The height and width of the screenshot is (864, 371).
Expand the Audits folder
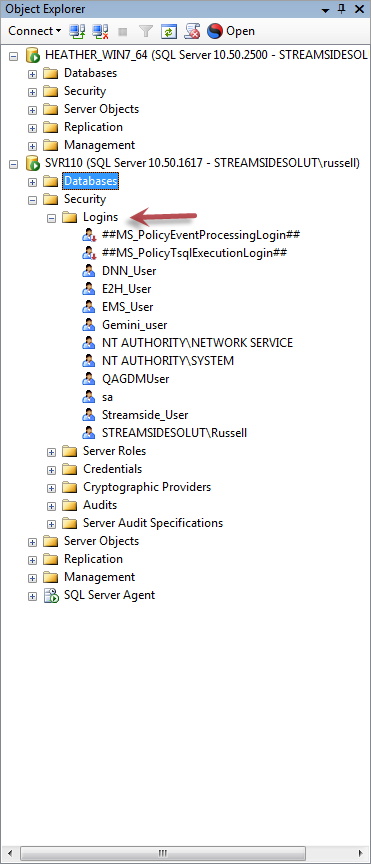pos(51,506)
